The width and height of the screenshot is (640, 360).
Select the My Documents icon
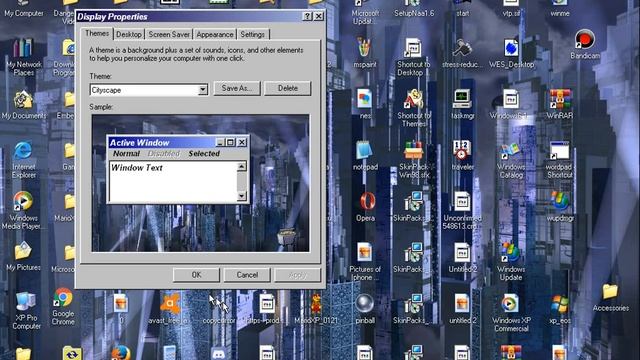[x=23, y=105]
